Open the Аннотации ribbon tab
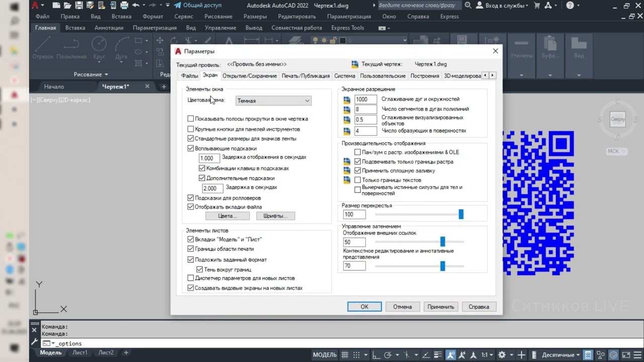The width and height of the screenshot is (644, 362). pyautogui.click(x=109, y=28)
